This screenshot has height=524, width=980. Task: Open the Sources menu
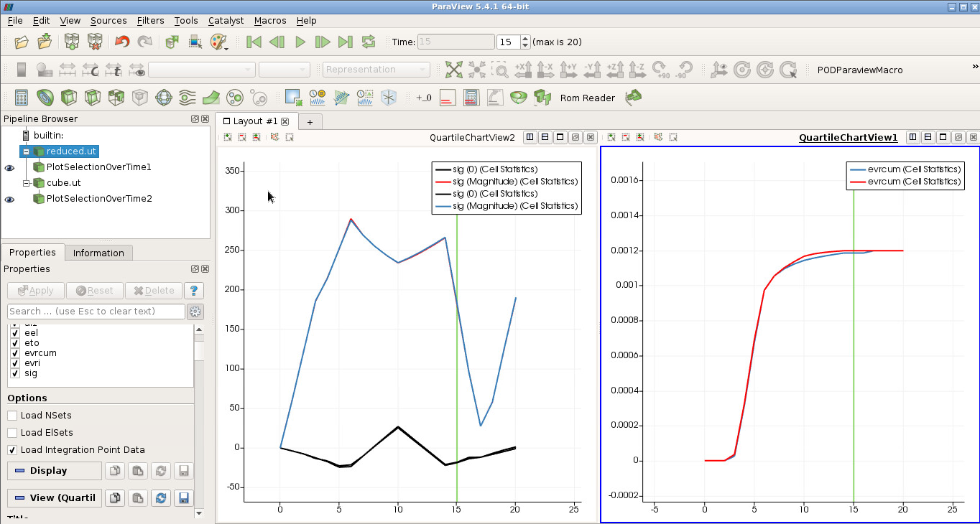pos(108,21)
